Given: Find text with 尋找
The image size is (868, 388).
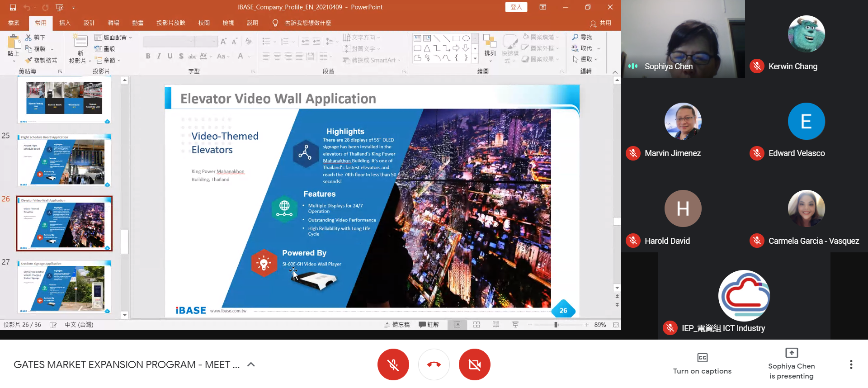Looking at the screenshot, I should point(582,37).
